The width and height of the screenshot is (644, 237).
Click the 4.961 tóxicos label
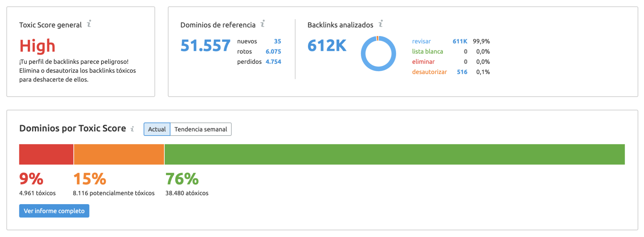(37, 193)
